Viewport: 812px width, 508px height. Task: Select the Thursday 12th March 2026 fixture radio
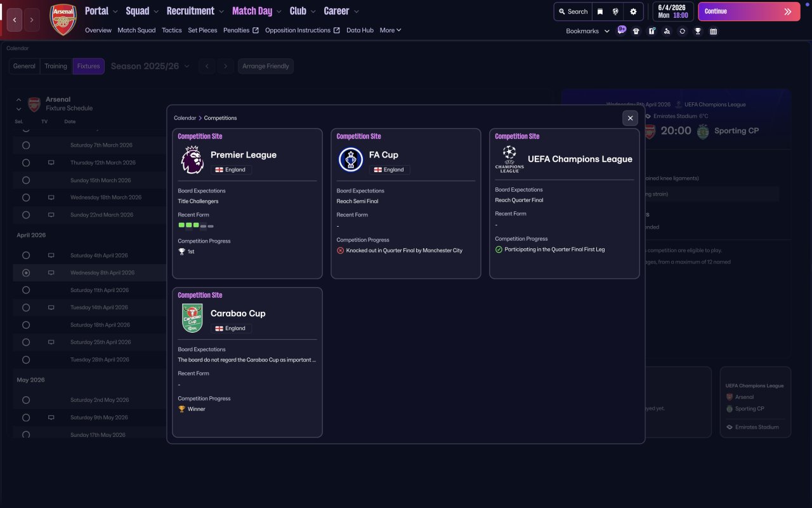coord(26,163)
